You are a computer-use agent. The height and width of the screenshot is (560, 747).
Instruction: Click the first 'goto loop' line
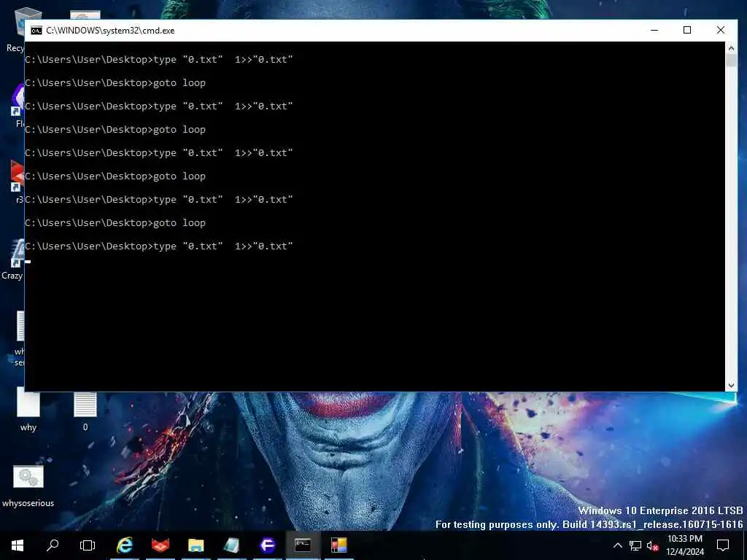[115, 83]
